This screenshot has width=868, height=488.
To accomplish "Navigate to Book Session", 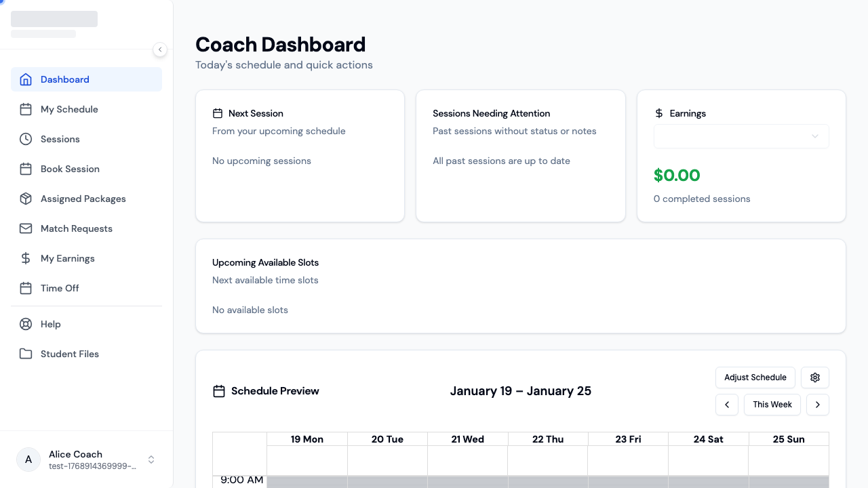I will (70, 169).
